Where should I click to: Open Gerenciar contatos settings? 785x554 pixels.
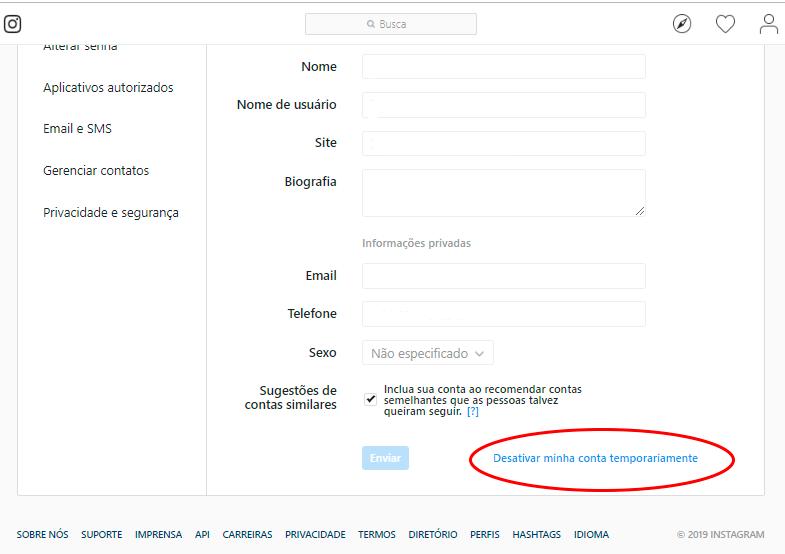coord(96,171)
